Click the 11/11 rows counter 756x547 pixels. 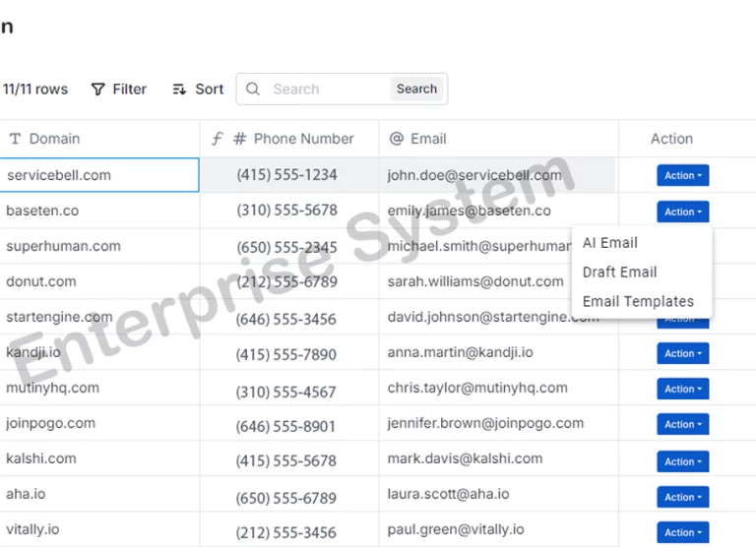point(35,90)
